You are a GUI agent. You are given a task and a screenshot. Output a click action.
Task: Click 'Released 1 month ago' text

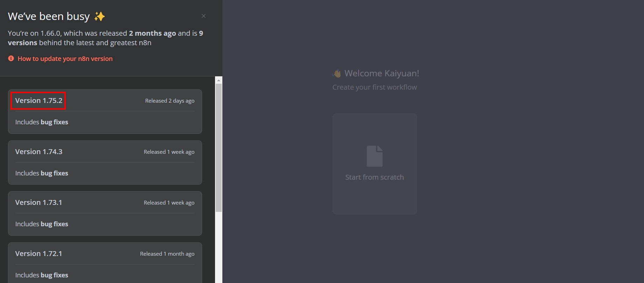[167, 254]
